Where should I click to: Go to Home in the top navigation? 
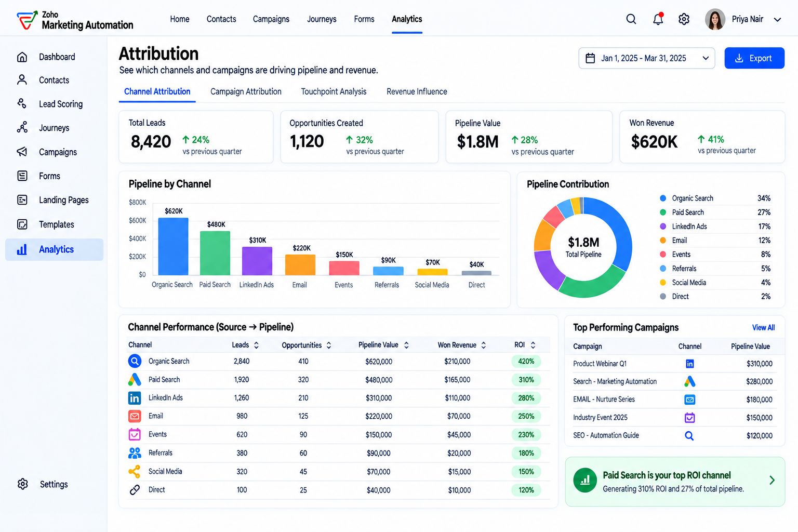click(x=180, y=19)
